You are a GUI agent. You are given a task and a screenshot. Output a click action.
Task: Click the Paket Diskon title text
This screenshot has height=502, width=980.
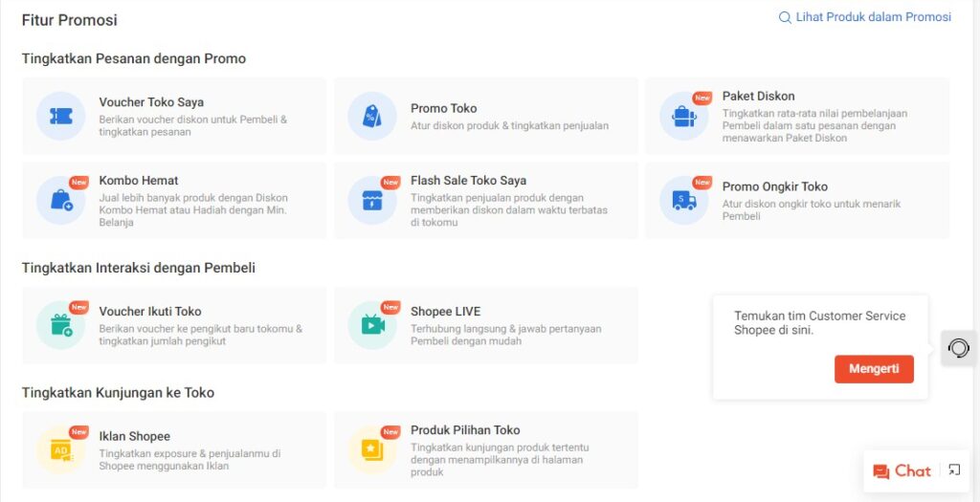pos(758,96)
